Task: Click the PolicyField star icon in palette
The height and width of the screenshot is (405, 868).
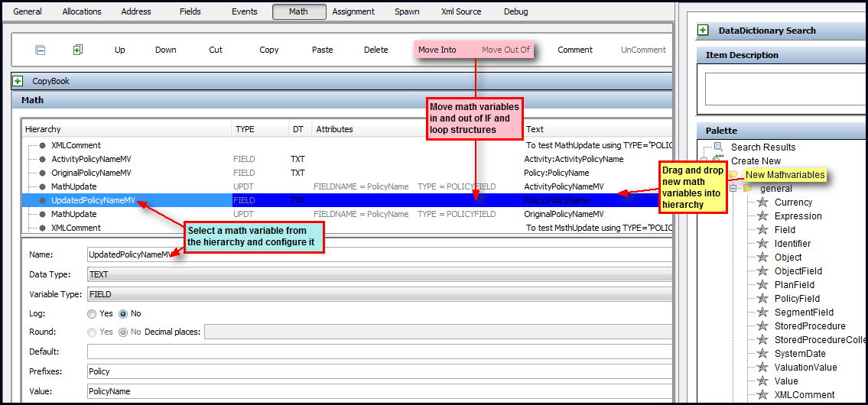Action: coord(763,299)
